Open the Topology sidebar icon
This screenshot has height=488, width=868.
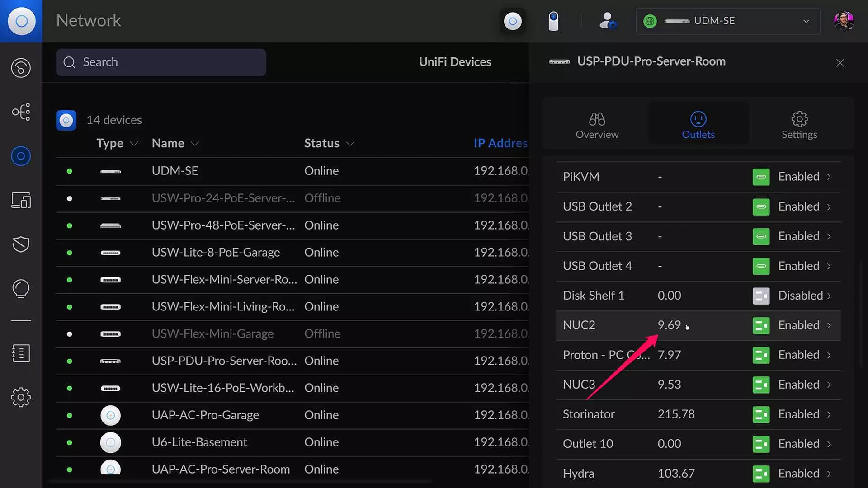pos(21,112)
